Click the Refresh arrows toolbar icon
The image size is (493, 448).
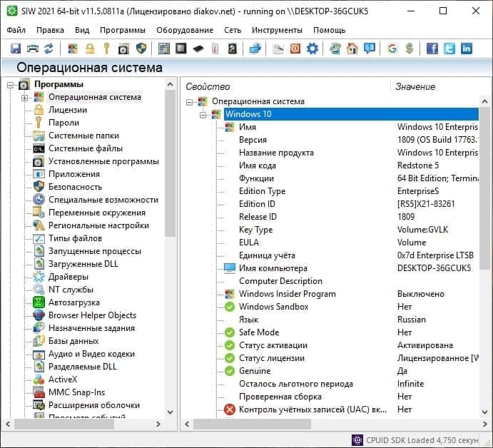[x=49, y=49]
